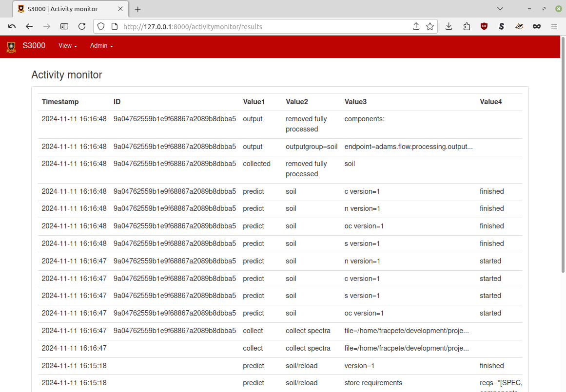The image size is (566, 392).
Task: Click the timestamp in the store requirements row
Action: point(74,383)
